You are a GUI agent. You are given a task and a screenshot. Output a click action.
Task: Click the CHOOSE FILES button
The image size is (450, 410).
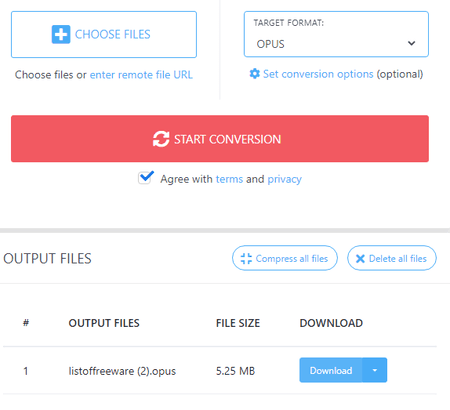point(104,34)
